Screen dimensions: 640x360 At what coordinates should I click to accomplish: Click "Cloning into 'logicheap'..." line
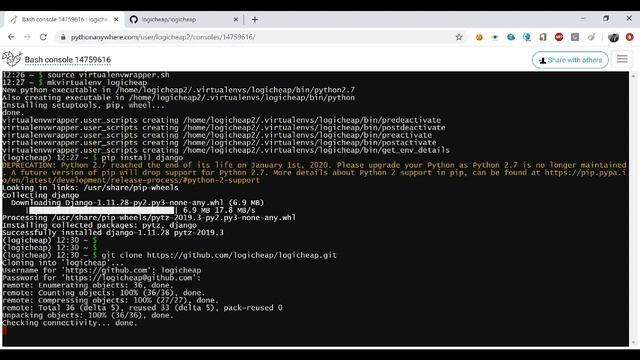(63, 263)
